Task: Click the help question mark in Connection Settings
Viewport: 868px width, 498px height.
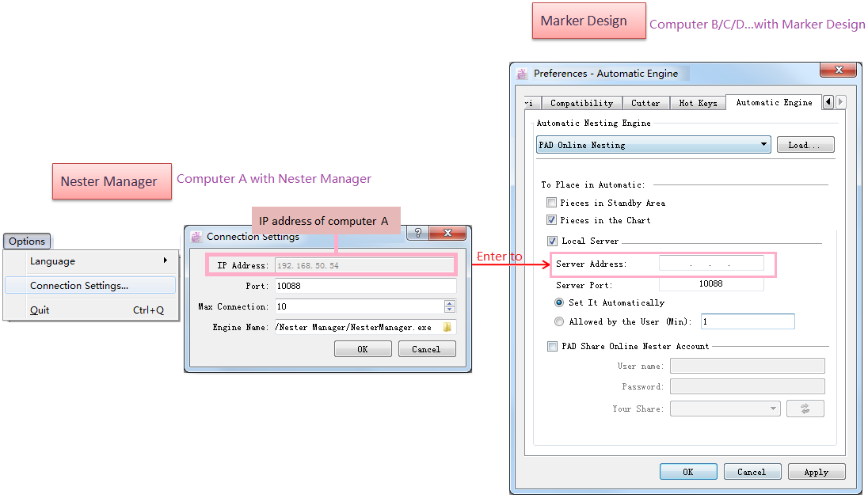Action: point(417,234)
